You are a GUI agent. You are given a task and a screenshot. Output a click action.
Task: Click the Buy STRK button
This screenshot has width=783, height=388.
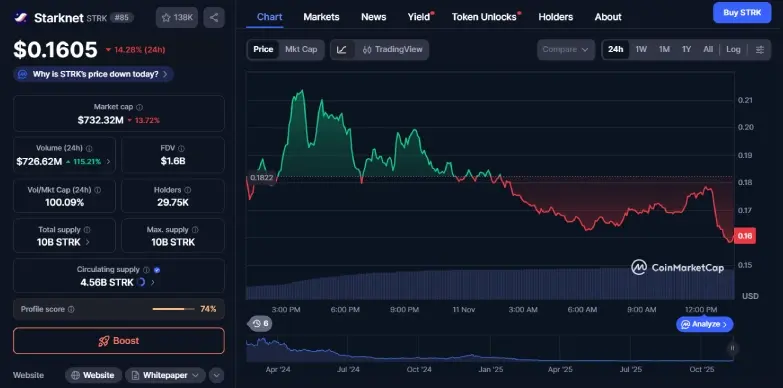pyautogui.click(x=742, y=12)
